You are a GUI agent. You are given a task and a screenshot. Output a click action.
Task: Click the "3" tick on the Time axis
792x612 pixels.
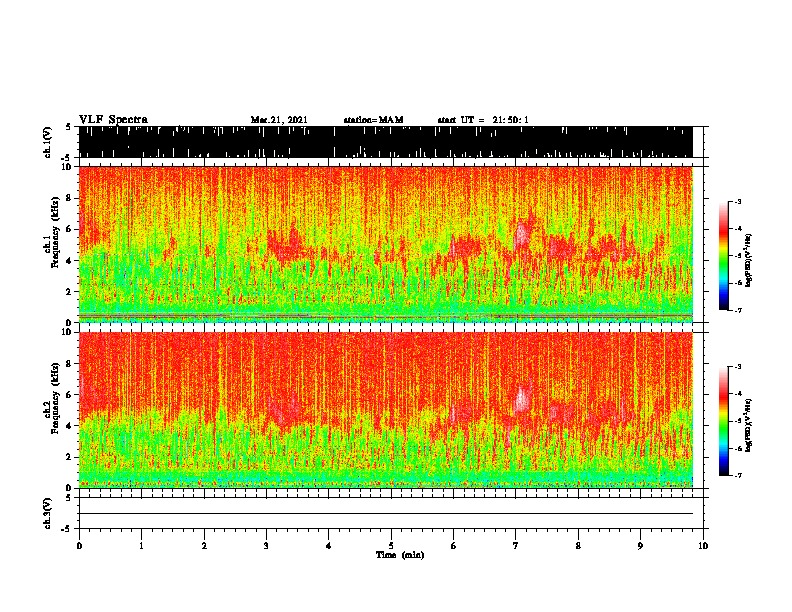266,546
